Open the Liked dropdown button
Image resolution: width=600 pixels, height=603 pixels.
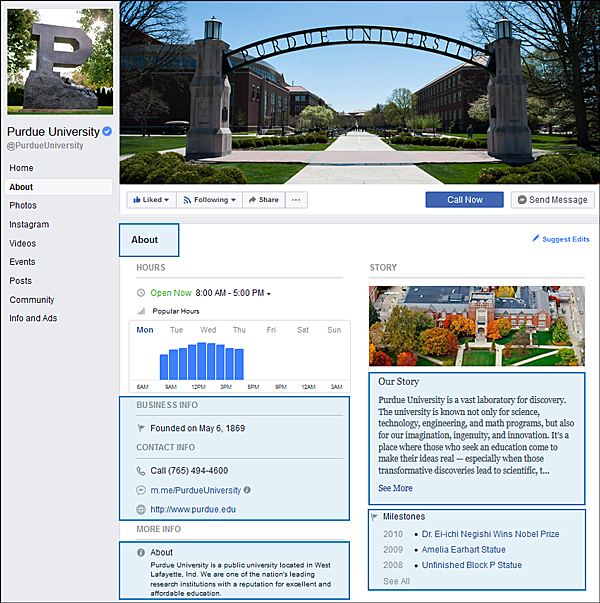point(151,200)
